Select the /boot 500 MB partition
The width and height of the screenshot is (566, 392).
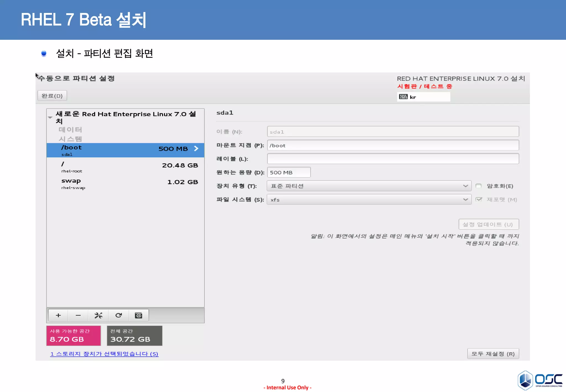pos(125,150)
